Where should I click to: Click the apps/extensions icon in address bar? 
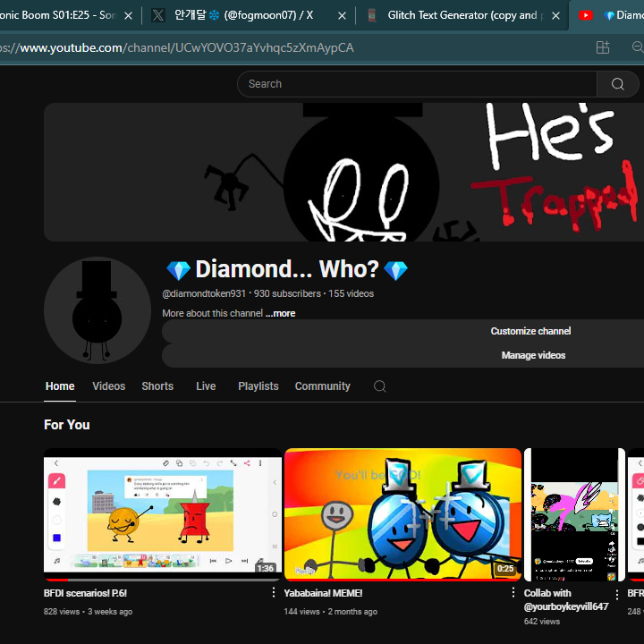pyautogui.click(x=603, y=47)
